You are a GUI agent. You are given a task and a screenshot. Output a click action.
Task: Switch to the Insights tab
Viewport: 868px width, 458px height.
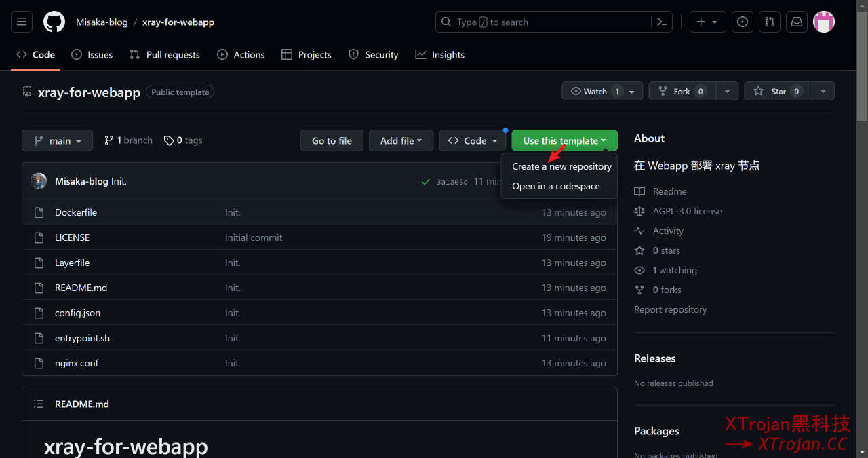coord(440,54)
